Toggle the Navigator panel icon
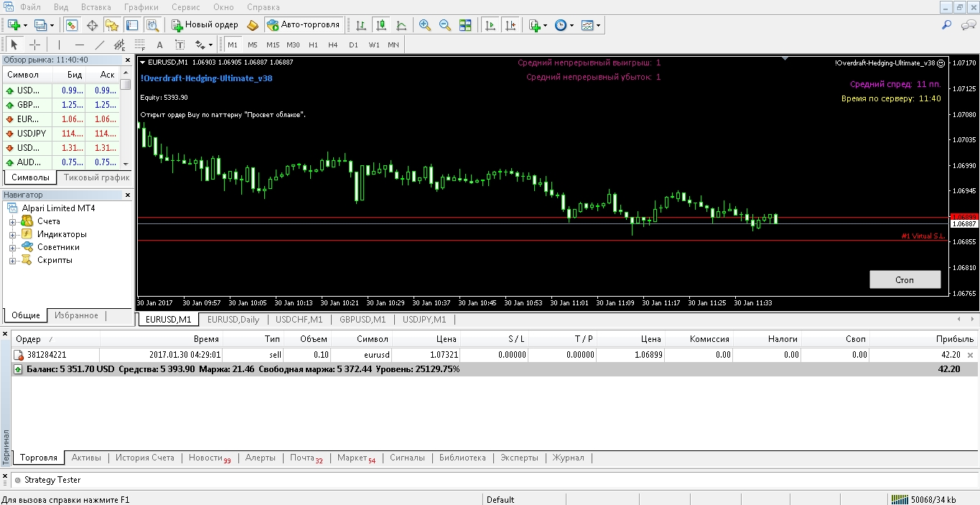The width and height of the screenshot is (980, 505). coord(112,25)
